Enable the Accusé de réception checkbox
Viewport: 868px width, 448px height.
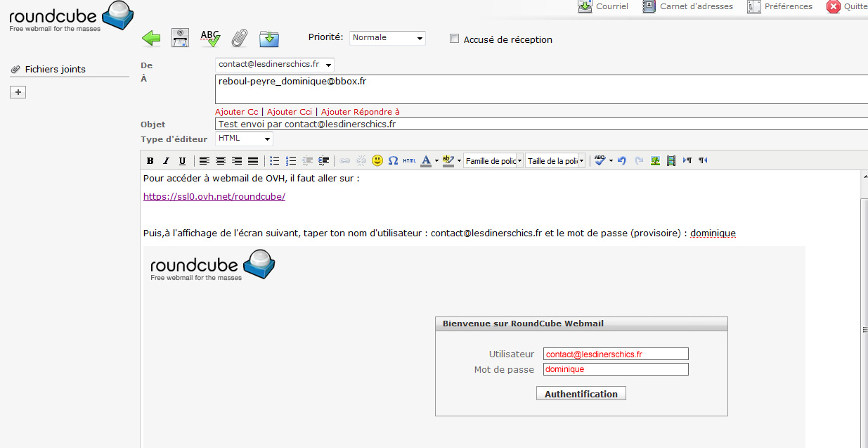(455, 39)
